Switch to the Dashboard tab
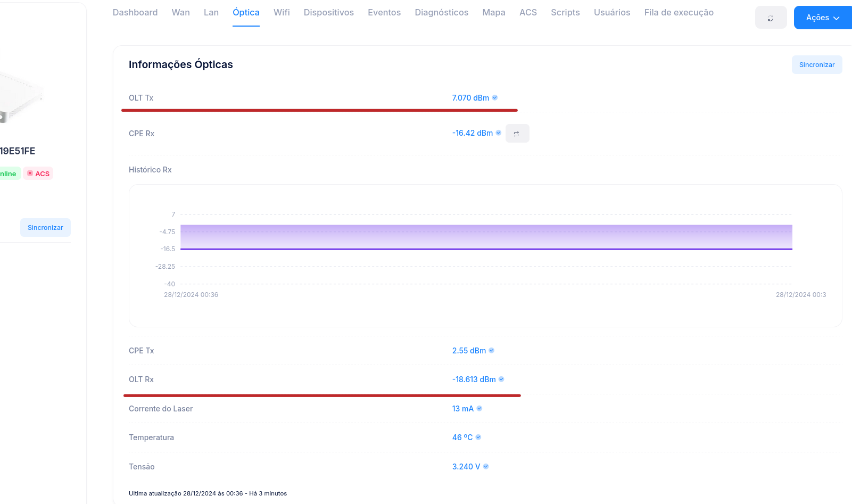852x504 pixels. pos(135,13)
